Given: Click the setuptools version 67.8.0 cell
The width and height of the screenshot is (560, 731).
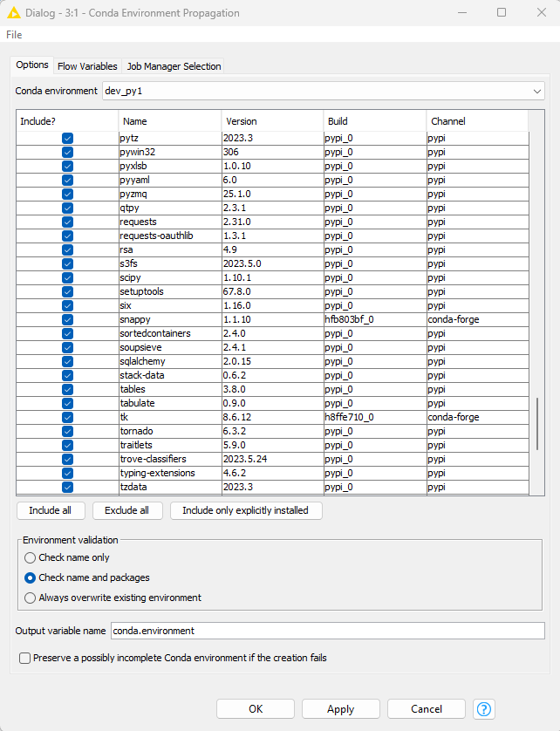Looking at the screenshot, I should click(272, 292).
